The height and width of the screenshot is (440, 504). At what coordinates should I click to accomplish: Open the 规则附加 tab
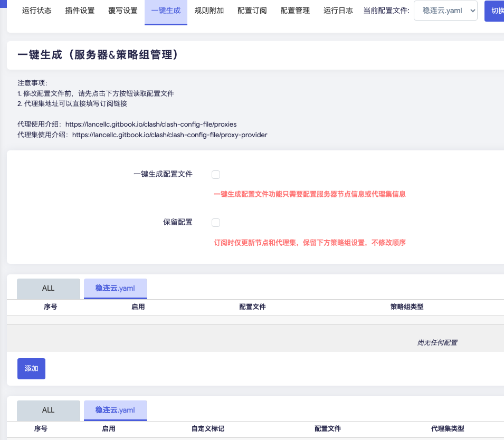tap(209, 11)
